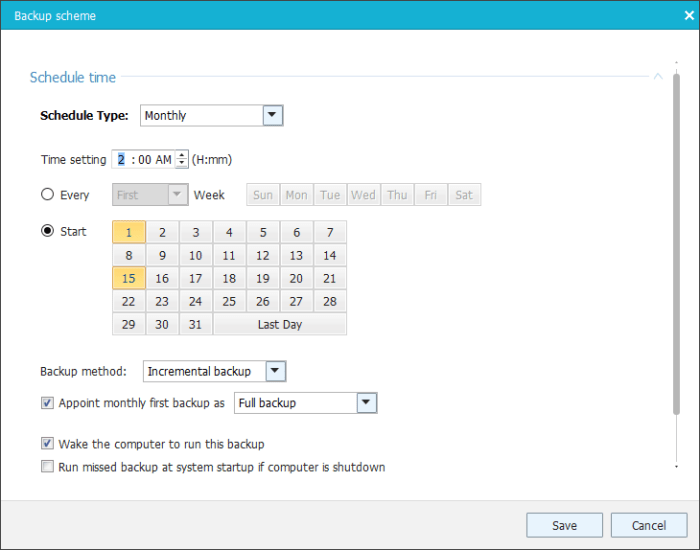Enable Run missed backup at system startup
700x550 pixels.
47,467
